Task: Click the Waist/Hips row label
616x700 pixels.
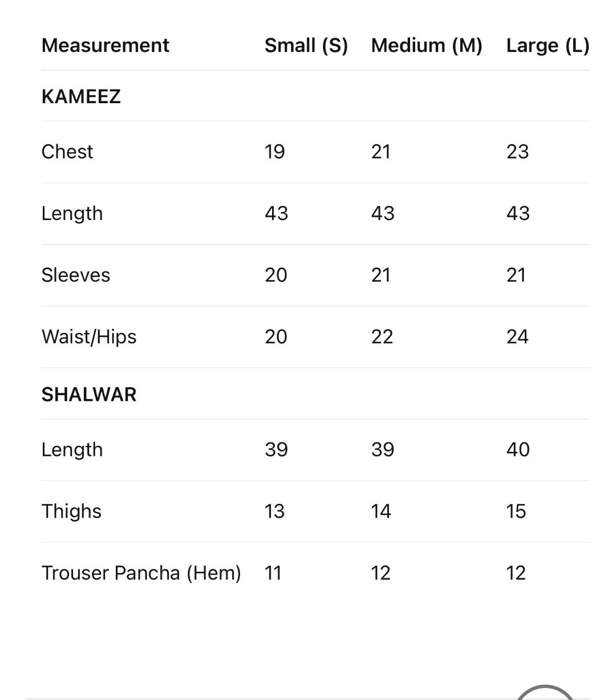Action: (x=89, y=336)
